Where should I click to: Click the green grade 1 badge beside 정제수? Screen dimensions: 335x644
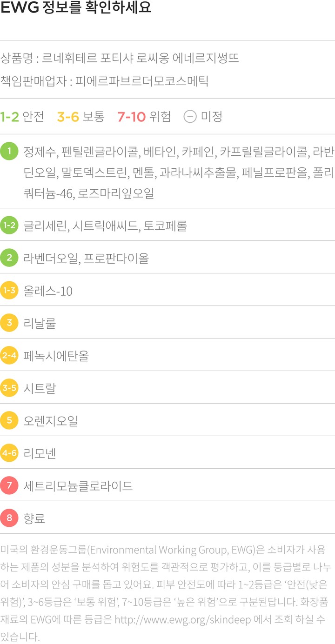(x=9, y=151)
